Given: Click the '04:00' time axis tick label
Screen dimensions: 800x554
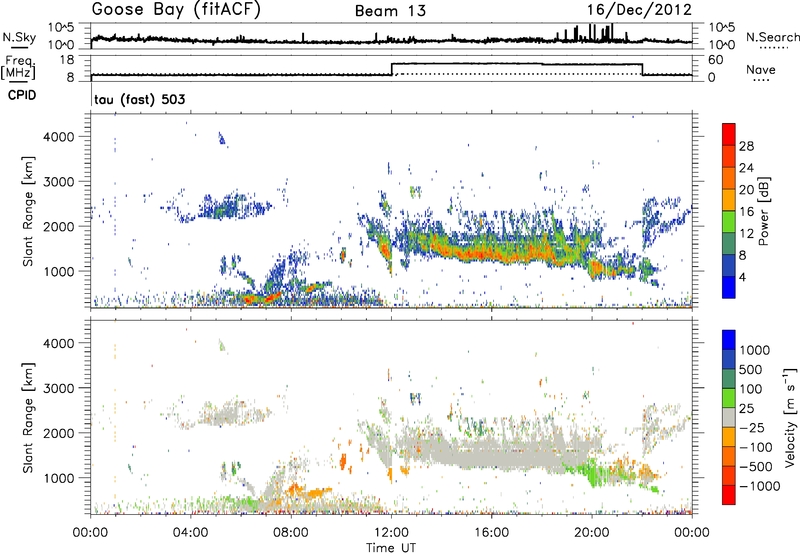Looking at the screenshot, I should point(190,533).
